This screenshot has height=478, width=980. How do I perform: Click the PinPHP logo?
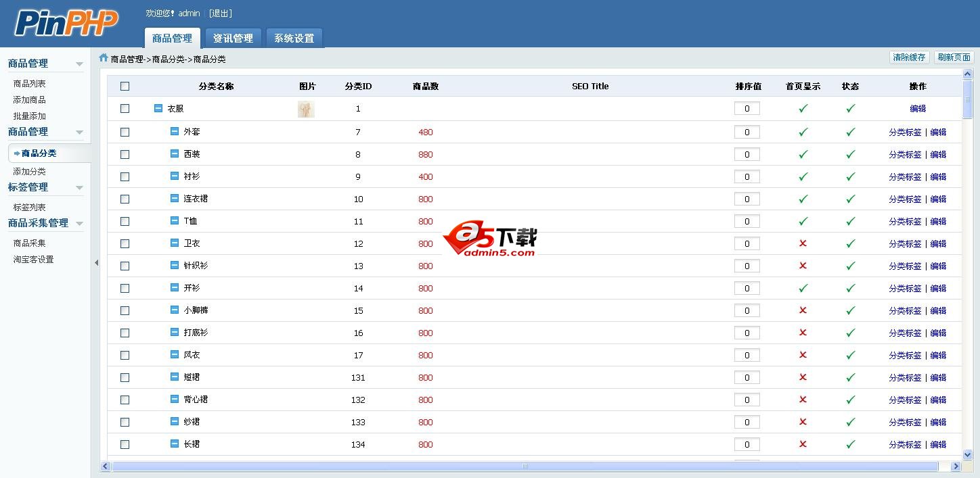(66, 23)
